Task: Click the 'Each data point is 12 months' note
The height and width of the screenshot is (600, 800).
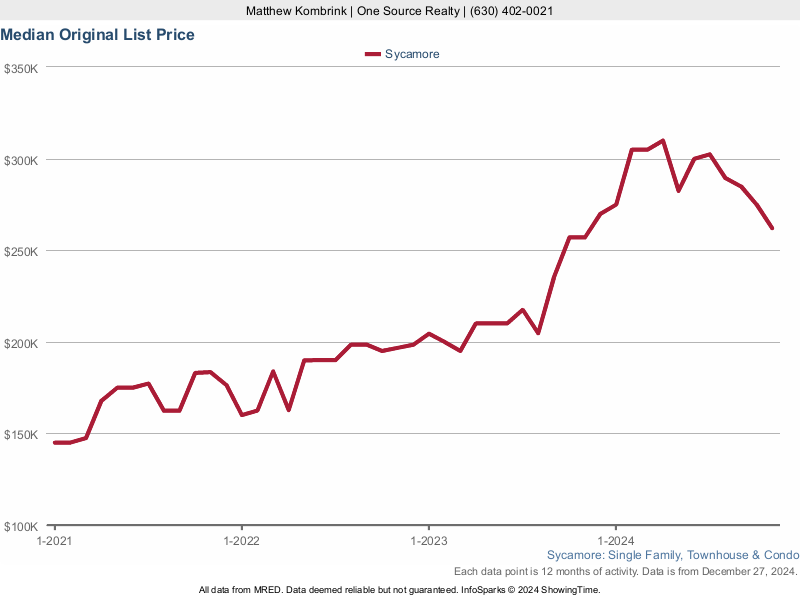Action: tap(625, 572)
